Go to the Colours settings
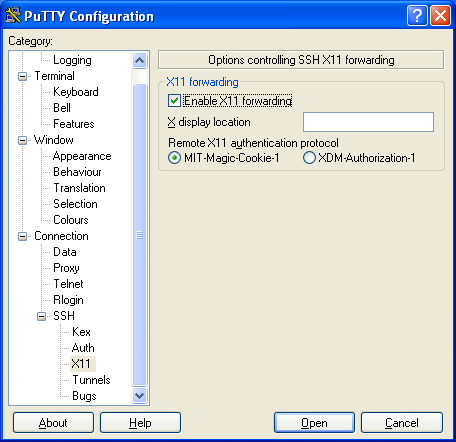 coord(71,220)
